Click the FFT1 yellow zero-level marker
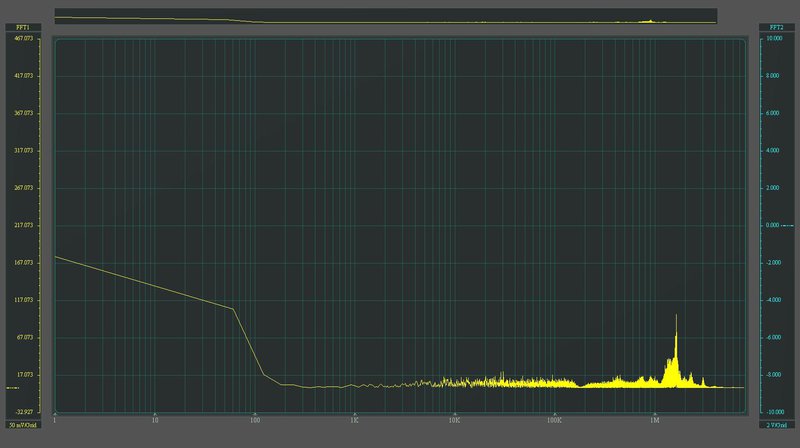Viewport: 800px width, 448px height. coord(13,388)
